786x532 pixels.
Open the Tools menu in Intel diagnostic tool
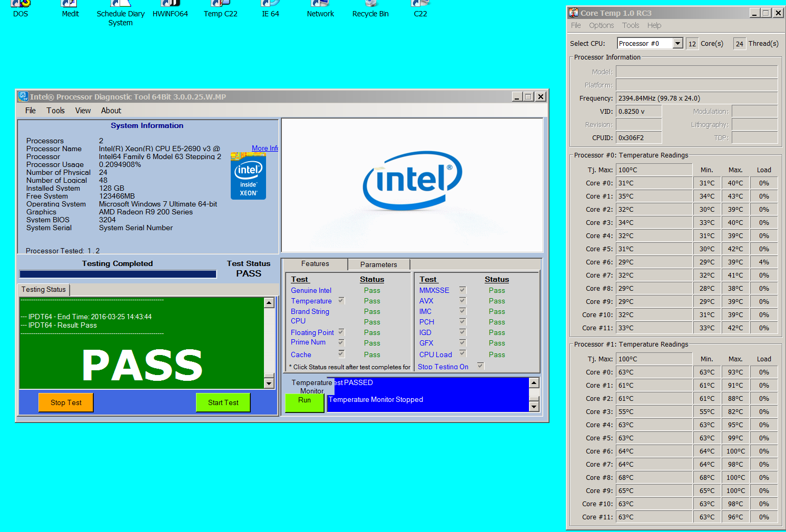55,111
